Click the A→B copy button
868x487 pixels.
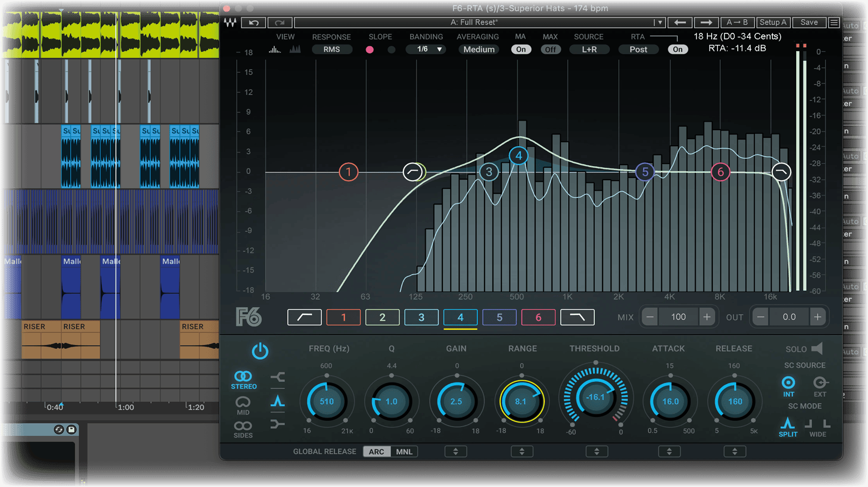tap(737, 22)
